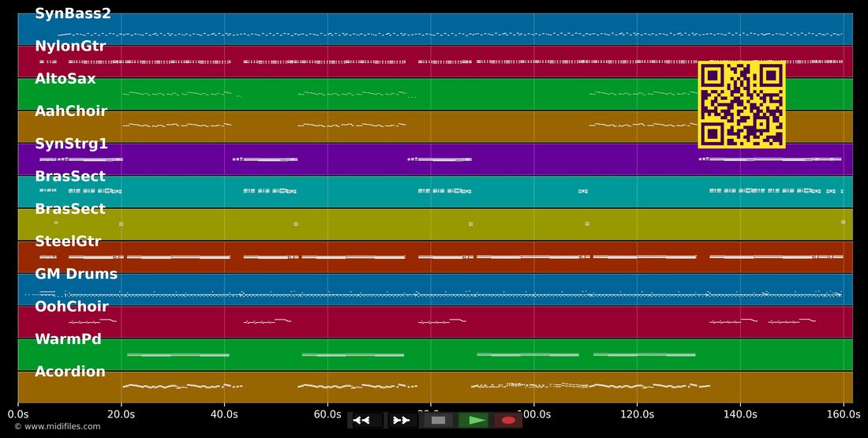
Task: Start playback with the green play button
Action: (x=474, y=421)
